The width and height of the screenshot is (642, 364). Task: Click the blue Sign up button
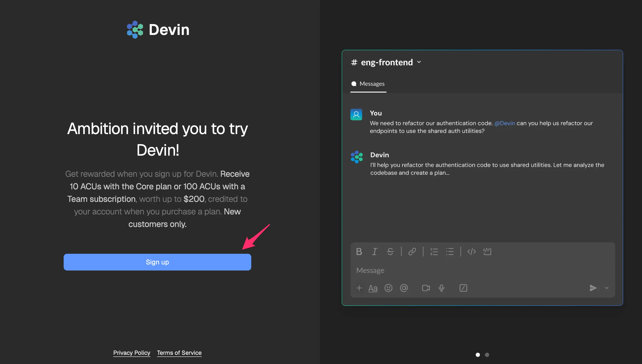point(157,262)
